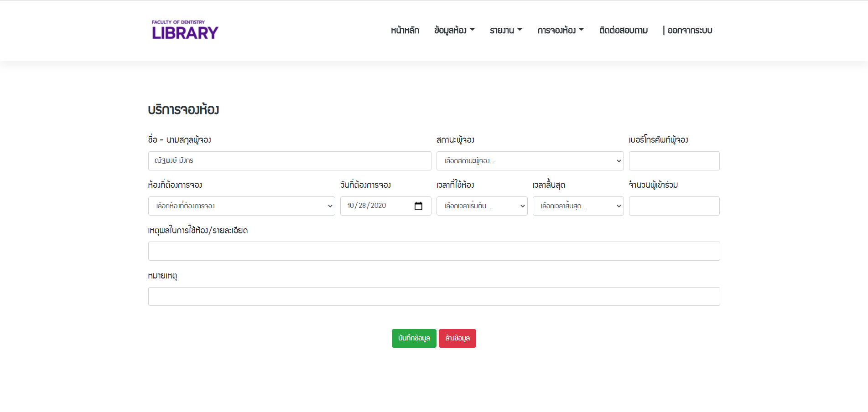
Task: Go to หน้าหลัก in the navigation
Action: tap(405, 30)
